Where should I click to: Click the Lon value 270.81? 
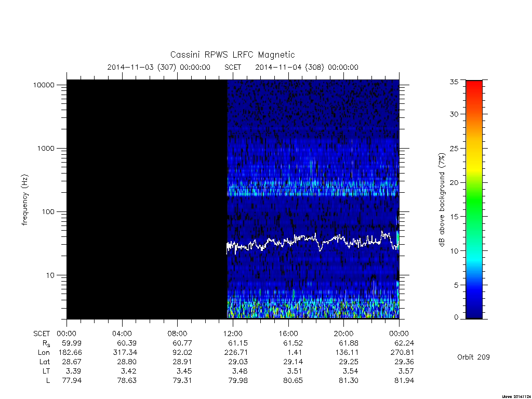click(x=402, y=353)
